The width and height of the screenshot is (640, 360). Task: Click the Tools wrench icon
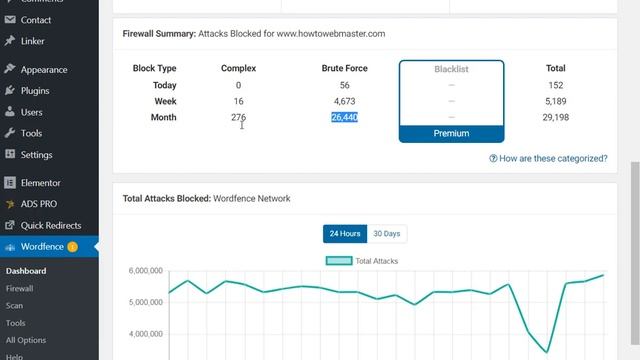(x=10, y=133)
